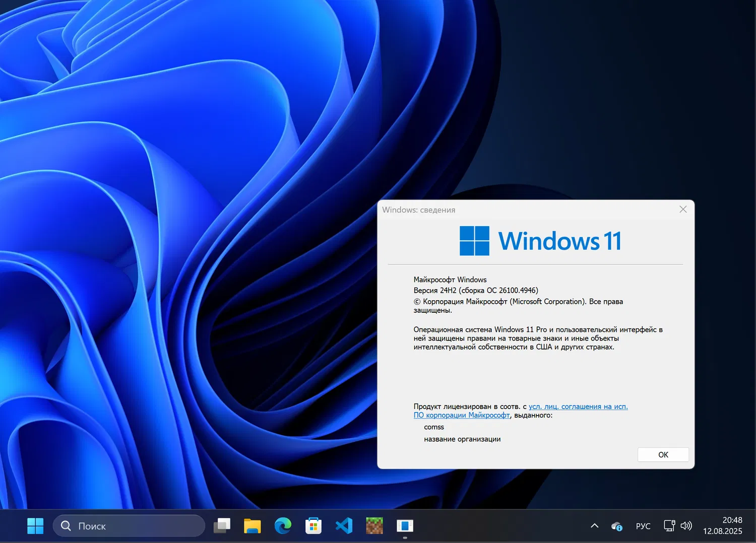
Task: Open the network status flyout
Action: [x=669, y=525]
